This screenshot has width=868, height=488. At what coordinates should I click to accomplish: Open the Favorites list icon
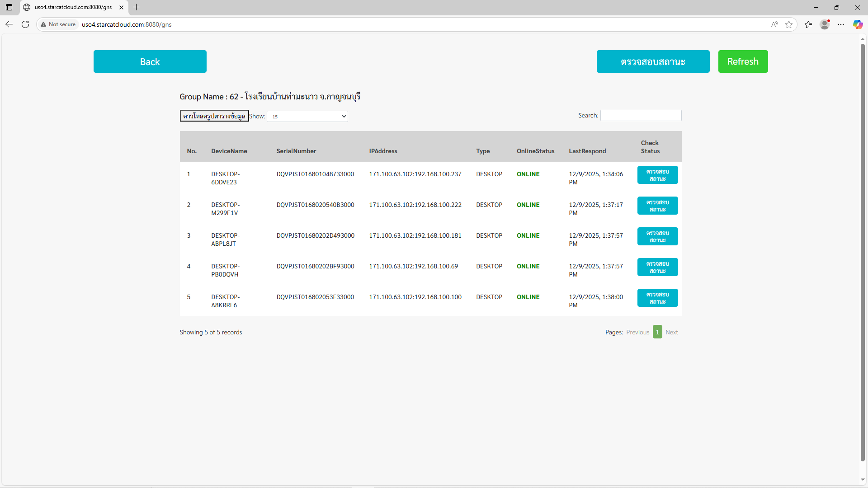[x=808, y=24]
